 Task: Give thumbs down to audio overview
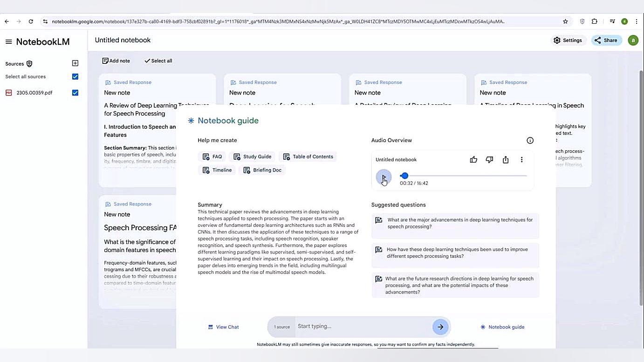[x=489, y=160]
